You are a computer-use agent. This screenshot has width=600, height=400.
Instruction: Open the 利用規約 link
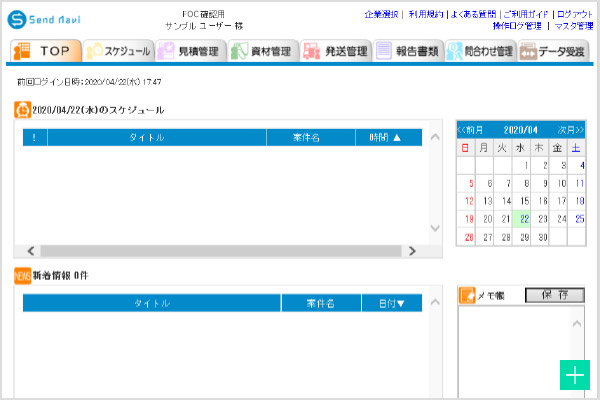[x=426, y=15]
